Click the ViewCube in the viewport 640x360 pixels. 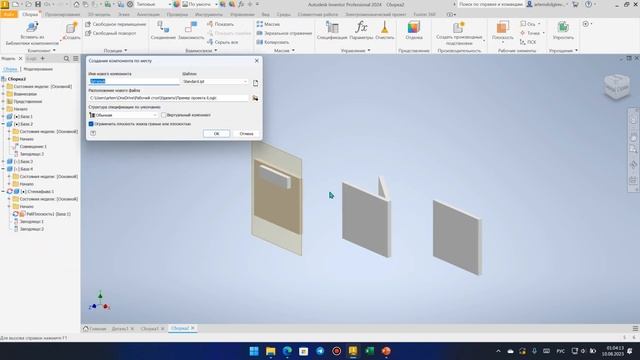(x=617, y=86)
